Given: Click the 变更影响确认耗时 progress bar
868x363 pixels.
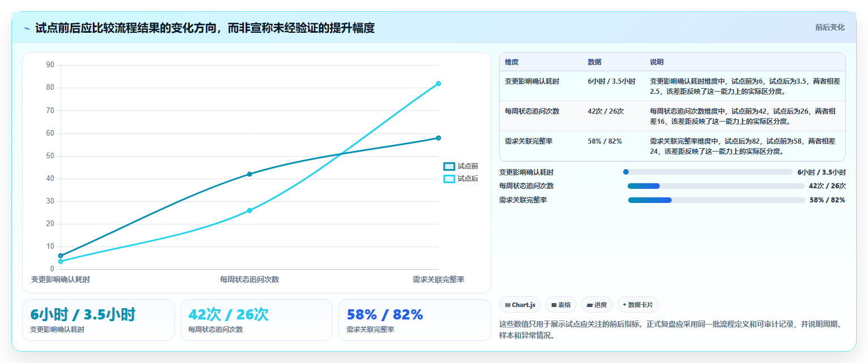Looking at the screenshot, I should [707, 172].
